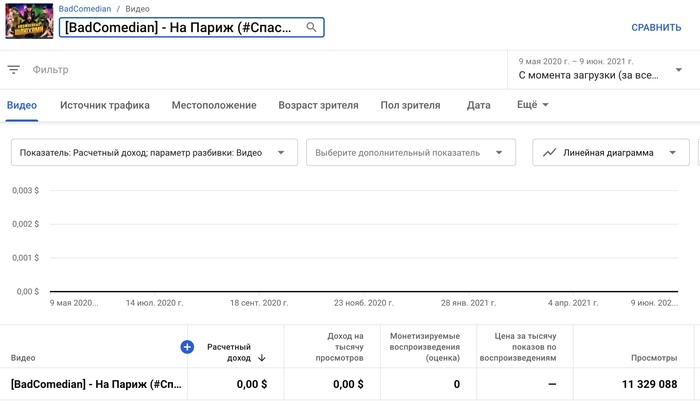Expand the Ещё tabs menu

tap(533, 105)
